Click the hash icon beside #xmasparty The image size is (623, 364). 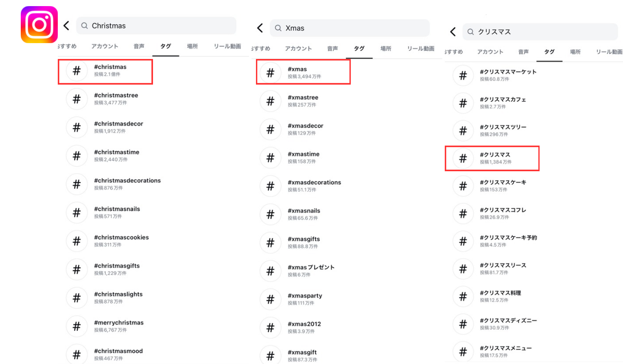[270, 300]
